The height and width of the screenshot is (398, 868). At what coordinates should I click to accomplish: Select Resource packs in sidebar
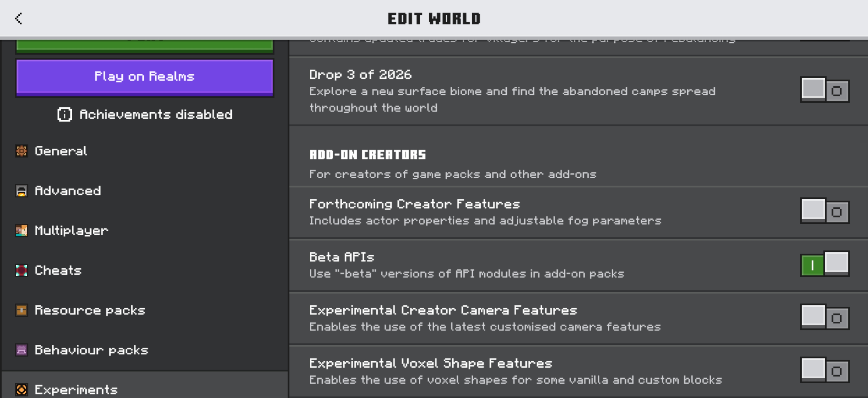pos(145,310)
